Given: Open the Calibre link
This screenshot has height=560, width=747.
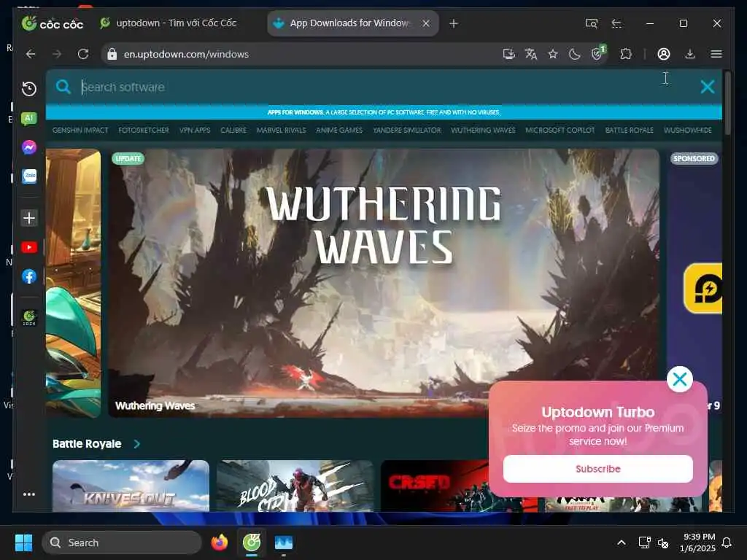Looking at the screenshot, I should coord(233,130).
